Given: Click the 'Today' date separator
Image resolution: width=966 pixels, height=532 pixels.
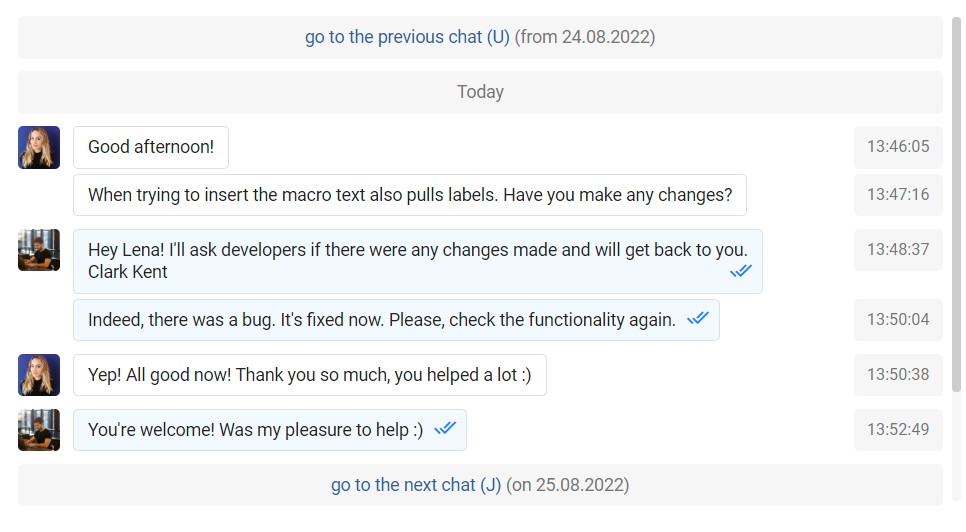Looking at the screenshot, I should (x=480, y=92).
